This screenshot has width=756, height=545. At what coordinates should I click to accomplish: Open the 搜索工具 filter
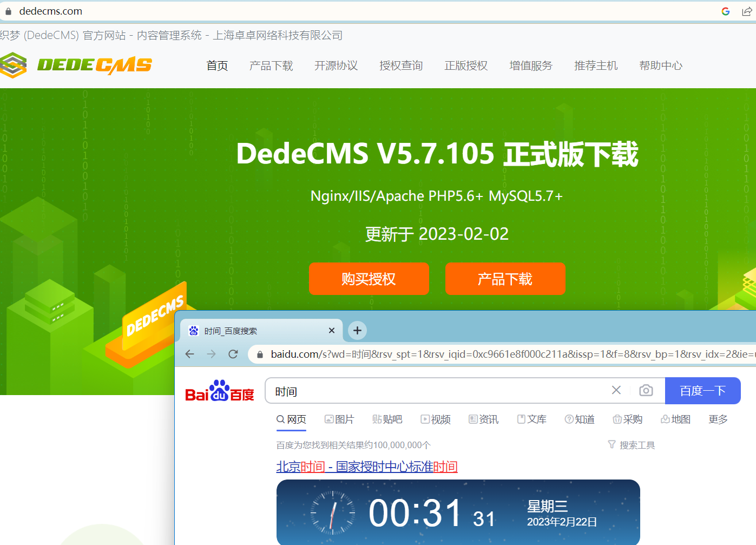pyautogui.click(x=631, y=445)
